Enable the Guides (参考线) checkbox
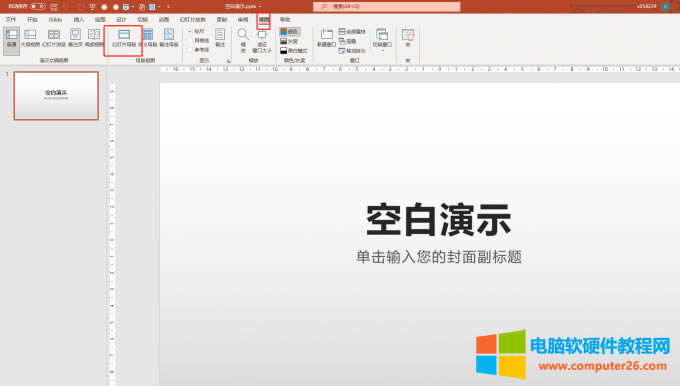Image resolution: width=680 pixels, height=386 pixels. pos(190,50)
